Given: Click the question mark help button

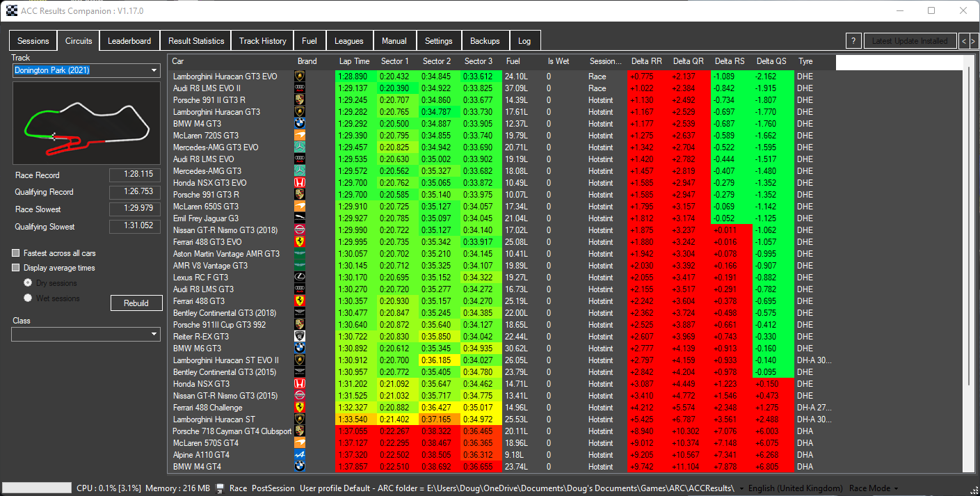Looking at the screenshot, I should click(853, 41).
